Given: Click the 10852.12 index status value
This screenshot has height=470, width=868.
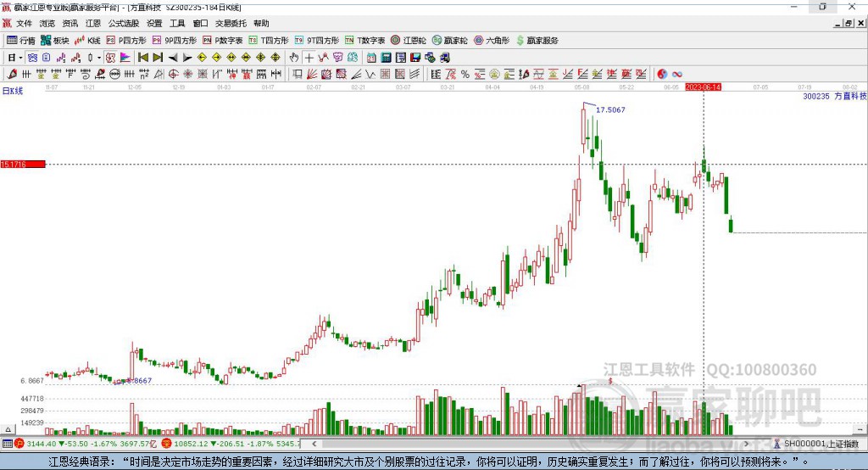Looking at the screenshot, I should [191, 444].
